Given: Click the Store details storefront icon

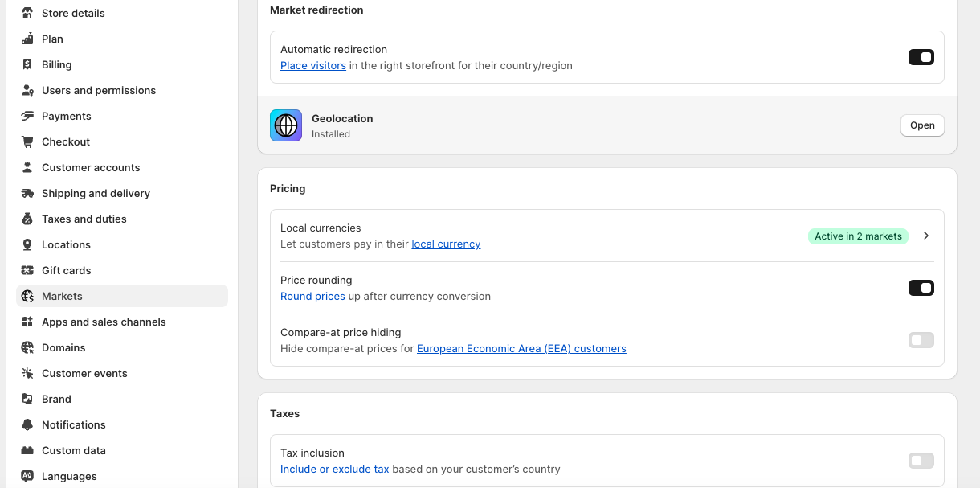Looking at the screenshot, I should [x=27, y=13].
